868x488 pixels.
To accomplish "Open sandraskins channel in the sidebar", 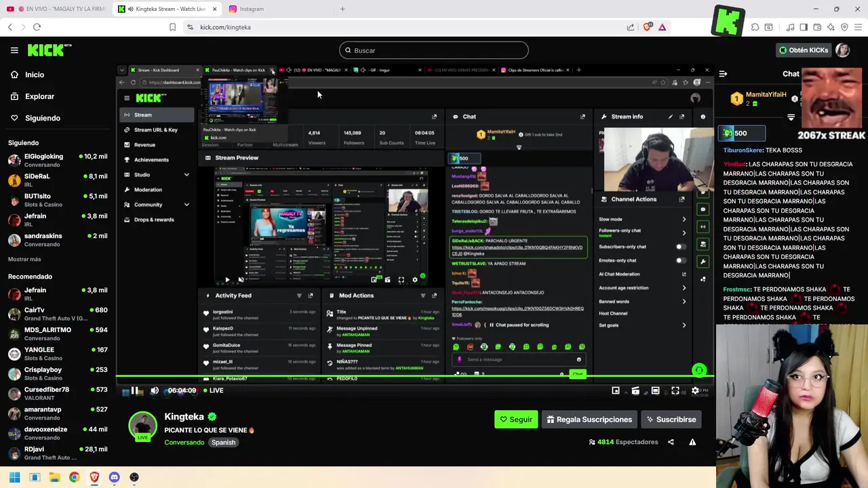I will click(58, 240).
